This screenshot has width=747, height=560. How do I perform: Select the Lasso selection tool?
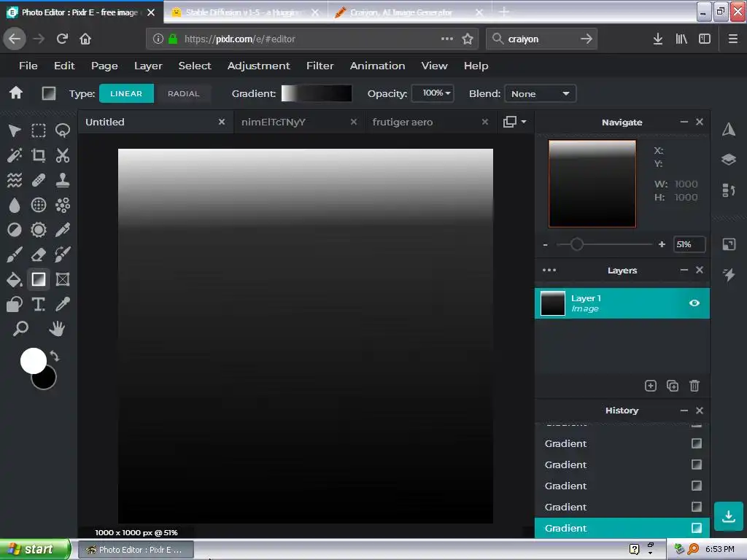pos(63,131)
